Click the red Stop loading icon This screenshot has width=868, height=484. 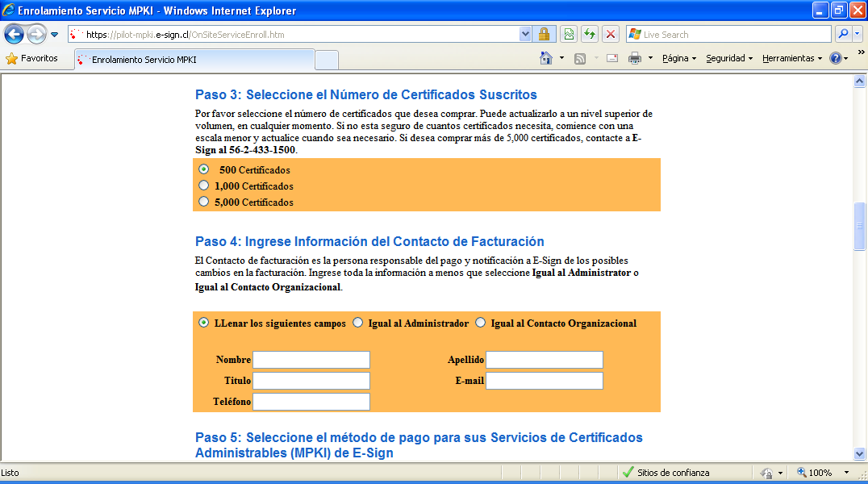click(611, 35)
